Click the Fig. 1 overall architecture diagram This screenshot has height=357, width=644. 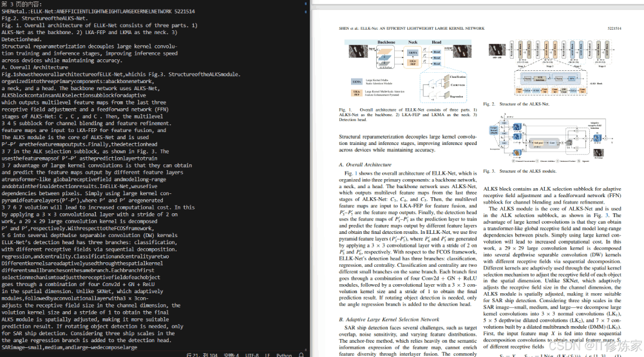408,72
